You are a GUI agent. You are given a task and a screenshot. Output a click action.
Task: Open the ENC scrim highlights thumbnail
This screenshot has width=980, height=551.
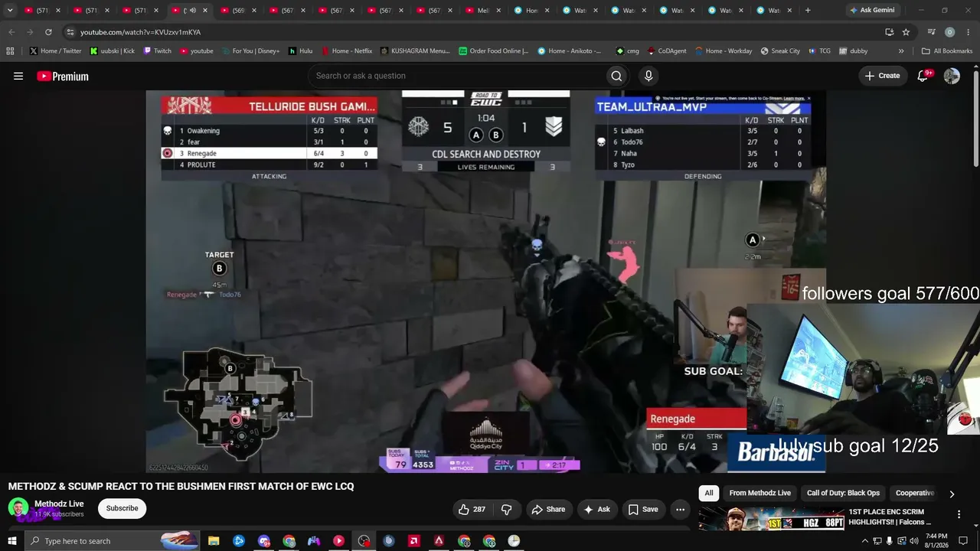point(770,519)
